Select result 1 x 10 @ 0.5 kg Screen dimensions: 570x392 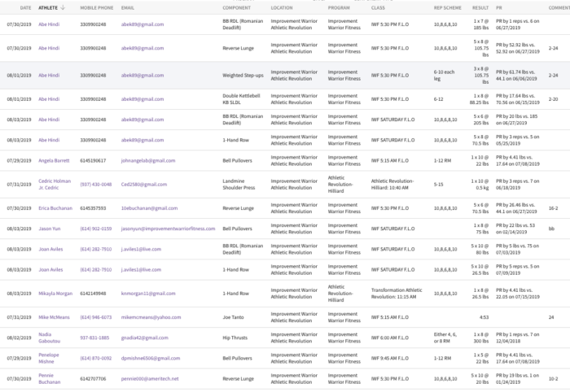[480, 185]
